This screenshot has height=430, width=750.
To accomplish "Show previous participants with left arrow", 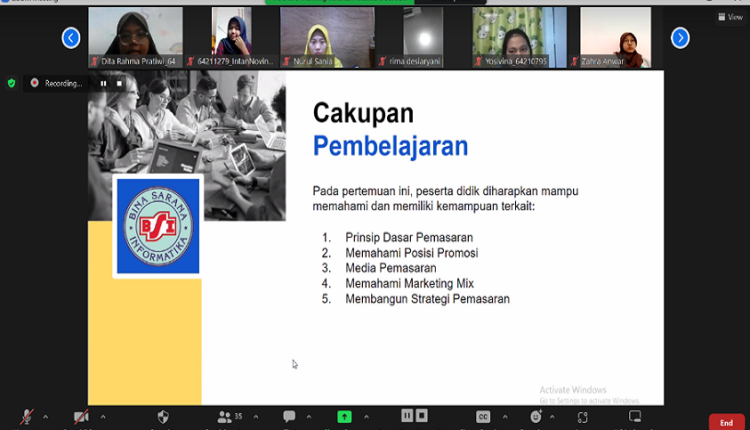I will [x=71, y=38].
